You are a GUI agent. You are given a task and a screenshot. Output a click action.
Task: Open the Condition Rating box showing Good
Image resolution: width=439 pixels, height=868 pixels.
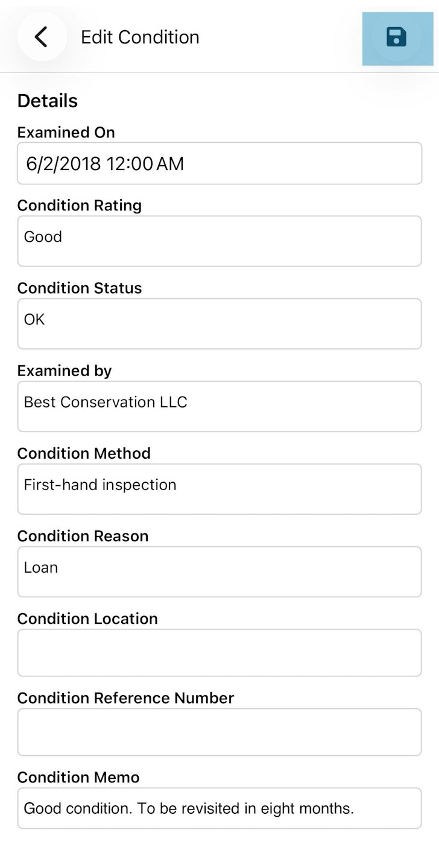click(219, 241)
